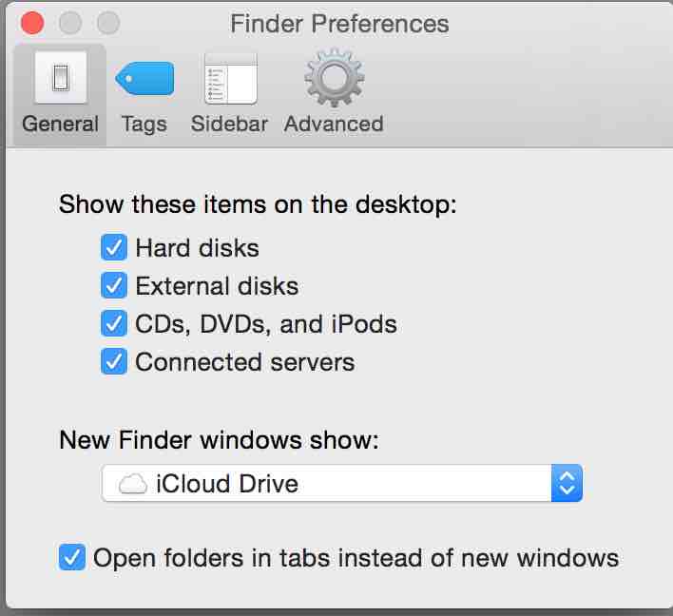
Task: Disable Open folders in tabs instead of new windows
Action: click(x=72, y=557)
